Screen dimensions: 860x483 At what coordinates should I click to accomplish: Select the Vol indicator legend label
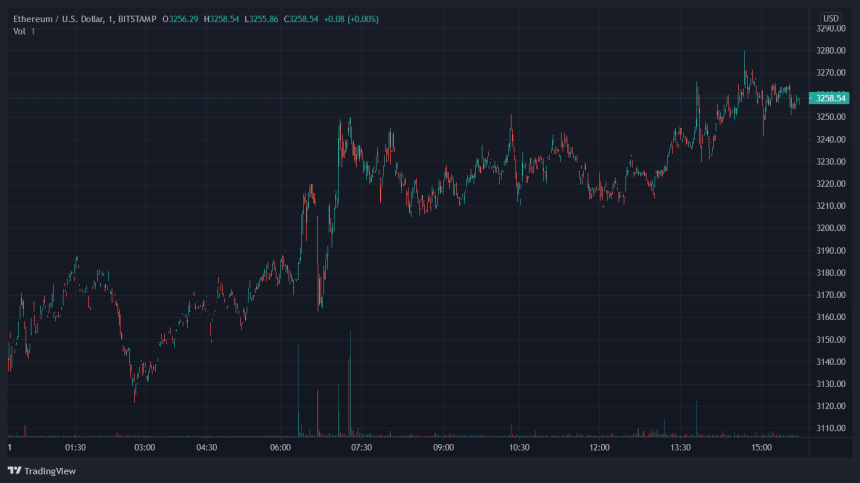[19, 31]
